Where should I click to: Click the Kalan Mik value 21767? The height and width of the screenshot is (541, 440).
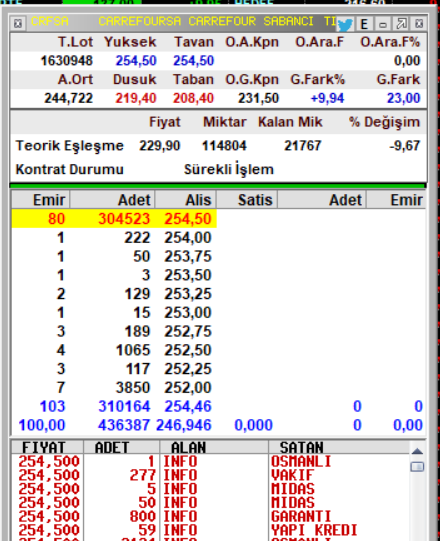[x=303, y=146]
